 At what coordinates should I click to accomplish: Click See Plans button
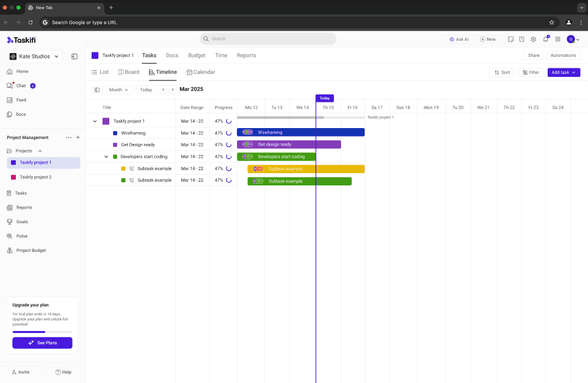42,343
